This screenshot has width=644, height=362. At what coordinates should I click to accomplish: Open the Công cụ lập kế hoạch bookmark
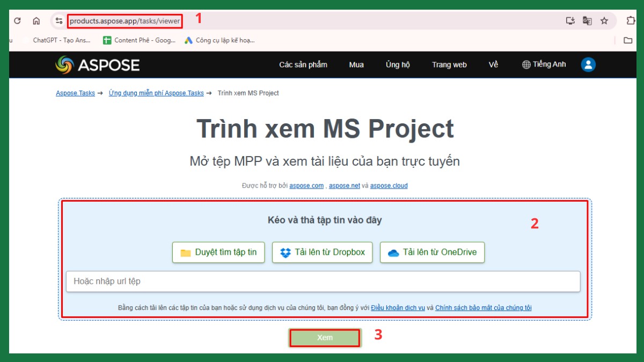click(219, 40)
